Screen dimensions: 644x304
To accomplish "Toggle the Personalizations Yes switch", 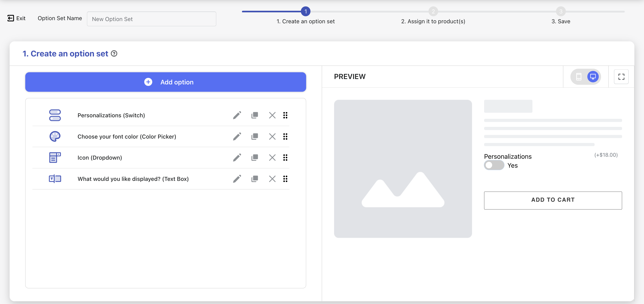I will pyautogui.click(x=494, y=165).
